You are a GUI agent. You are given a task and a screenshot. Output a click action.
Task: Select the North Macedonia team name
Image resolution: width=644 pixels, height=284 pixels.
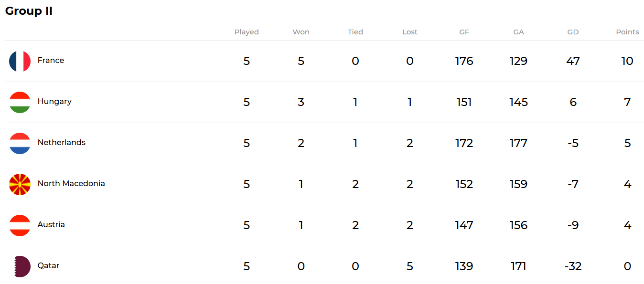71,184
